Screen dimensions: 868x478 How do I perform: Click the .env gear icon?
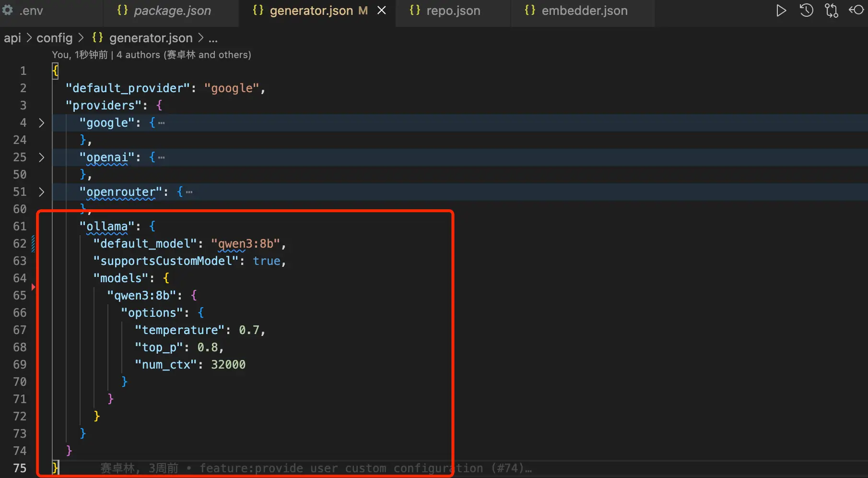[x=8, y=10]
